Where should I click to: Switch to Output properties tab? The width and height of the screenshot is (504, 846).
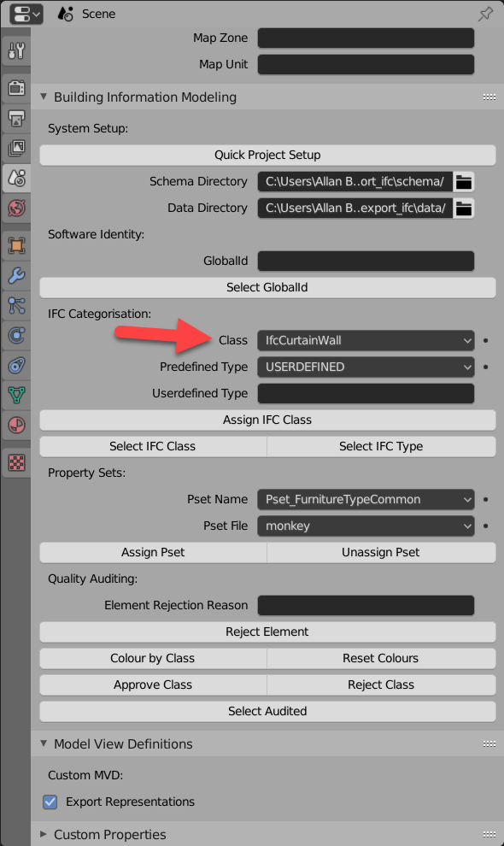(x=16, y=118)
